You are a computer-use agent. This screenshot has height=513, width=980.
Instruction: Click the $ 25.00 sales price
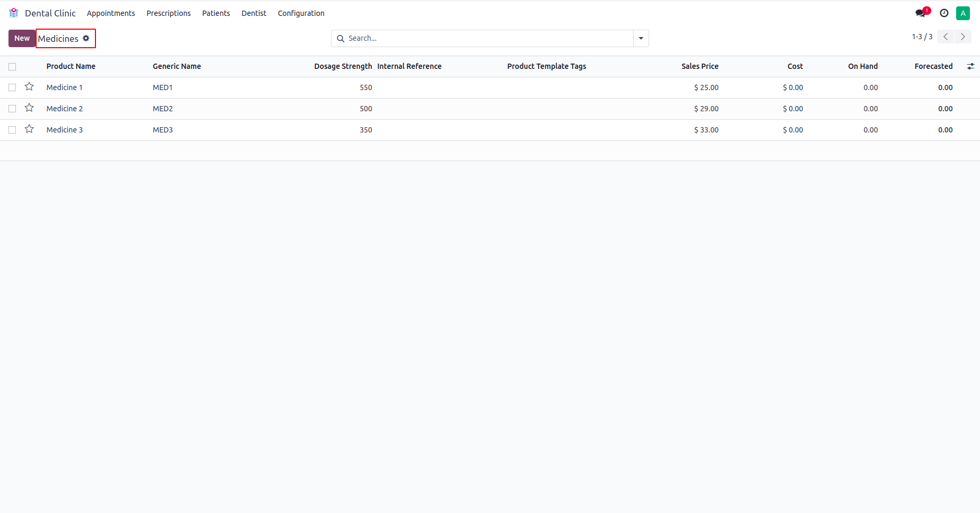[706, 87]
